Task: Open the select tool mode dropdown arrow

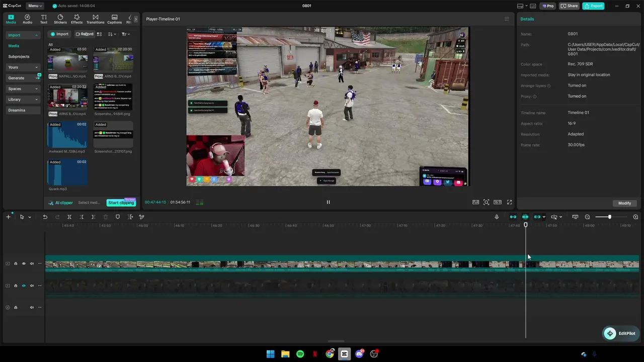Action: [30, 217]
